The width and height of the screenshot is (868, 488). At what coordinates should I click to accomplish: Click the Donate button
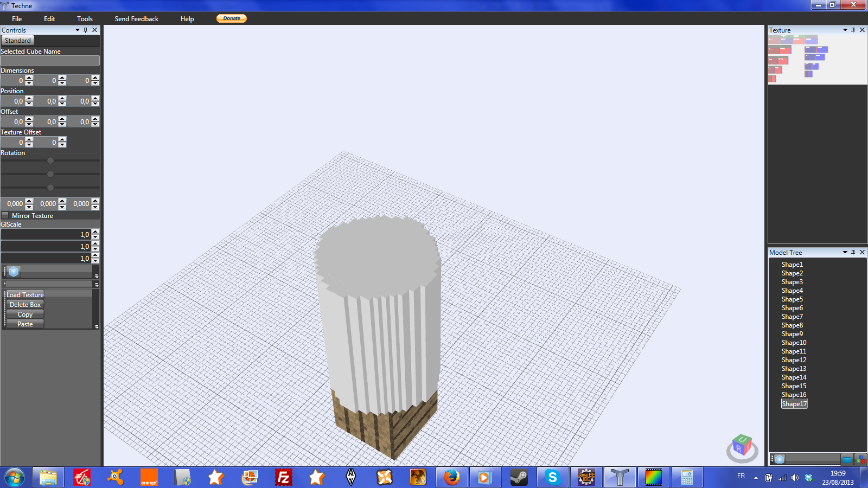click(232, 18)
